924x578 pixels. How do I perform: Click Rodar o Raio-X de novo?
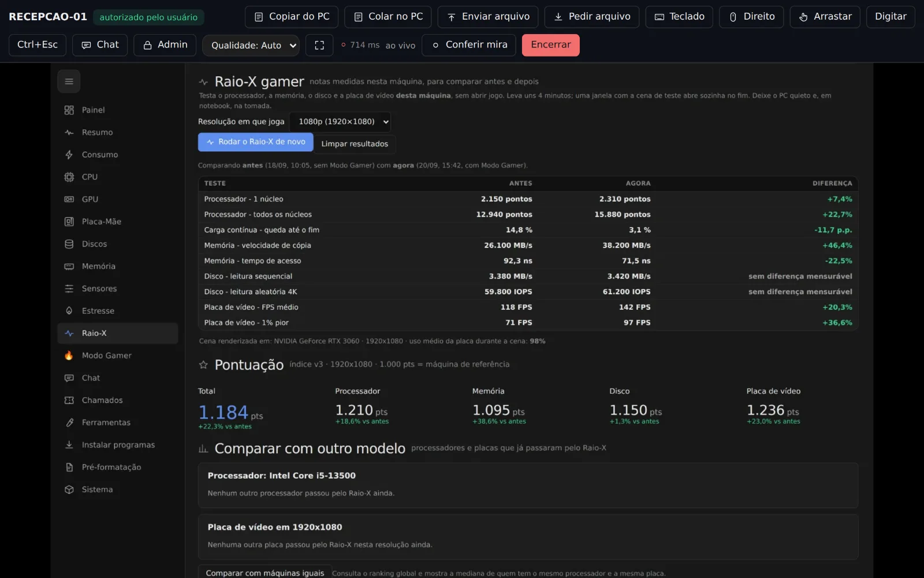[x=255, y=142]
